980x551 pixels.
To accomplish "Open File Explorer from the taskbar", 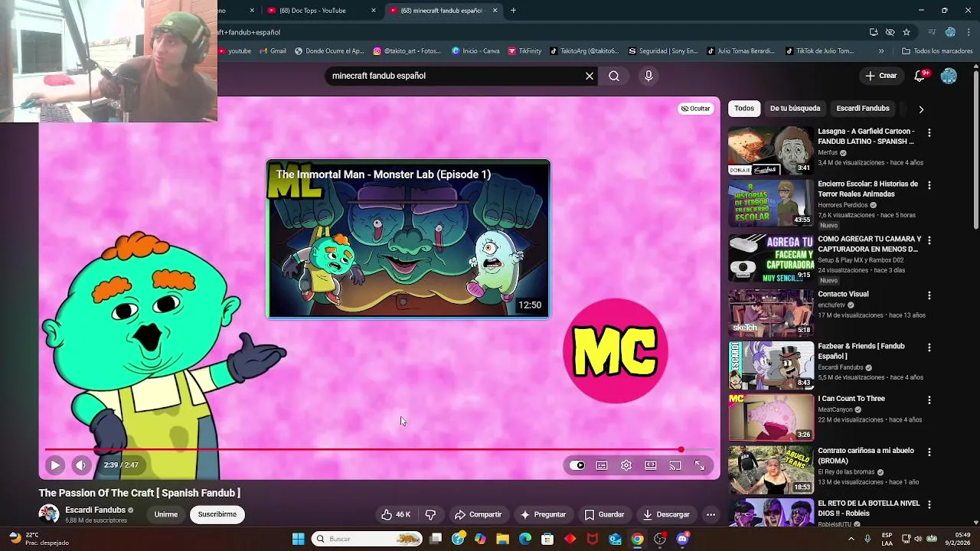I will [502, 539].
